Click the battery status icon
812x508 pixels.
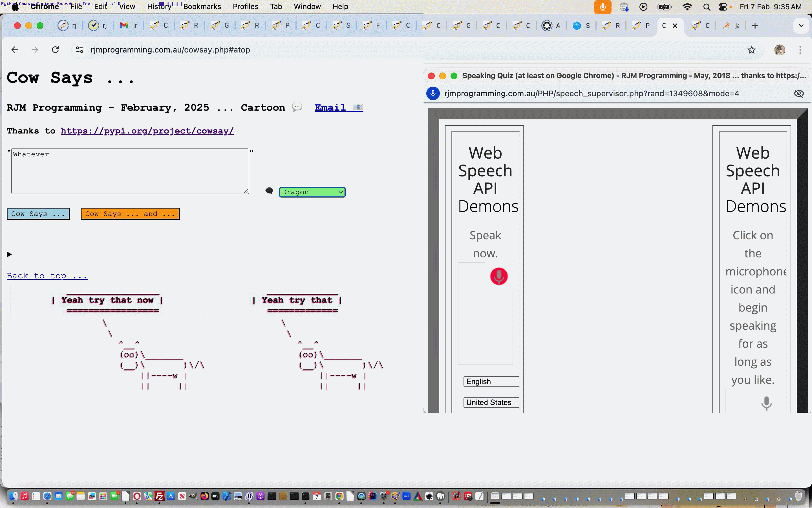(x=664, y=7)
